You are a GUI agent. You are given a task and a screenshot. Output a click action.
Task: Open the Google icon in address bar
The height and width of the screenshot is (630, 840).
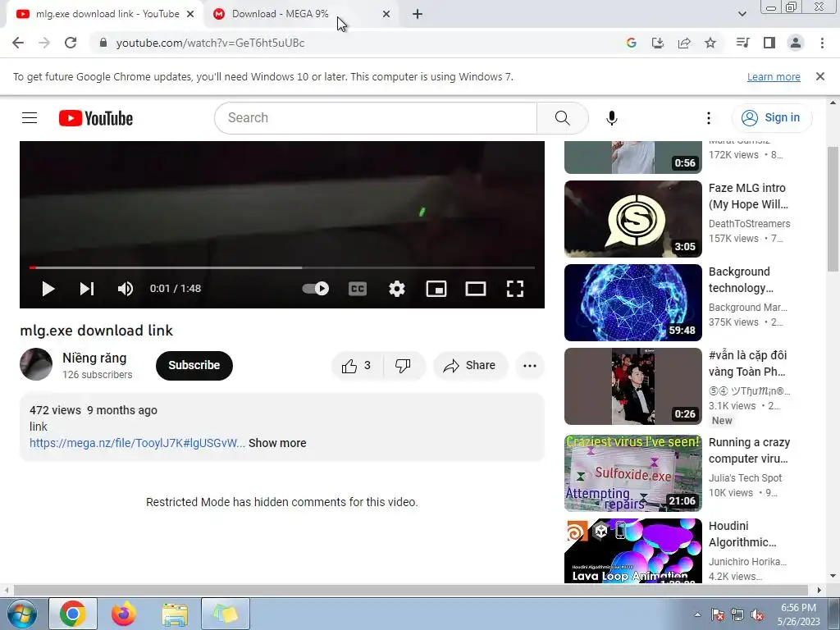632,43
